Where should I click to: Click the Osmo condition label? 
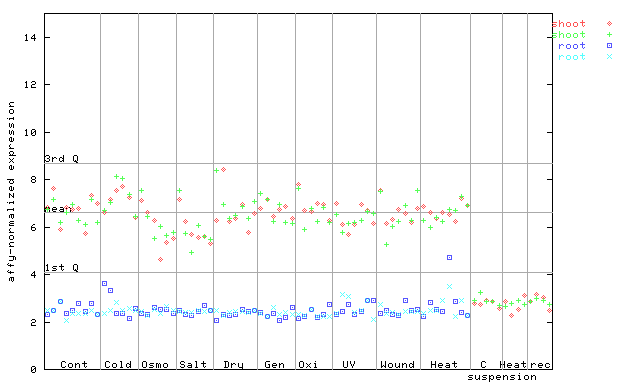155,364
